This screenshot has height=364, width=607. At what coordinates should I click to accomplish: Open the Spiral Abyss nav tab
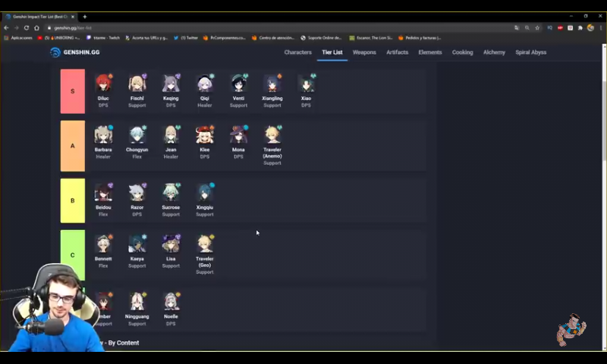coord(530,52)
